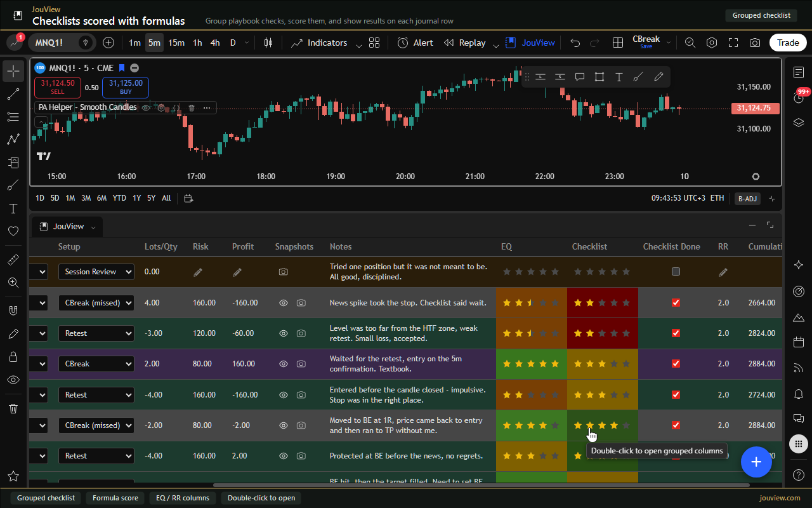Image resolution: width=812 pixels, height=508 pixels.
Task: Toggle Checklist Done on Moved to BE row
Action: click(676, 425)
